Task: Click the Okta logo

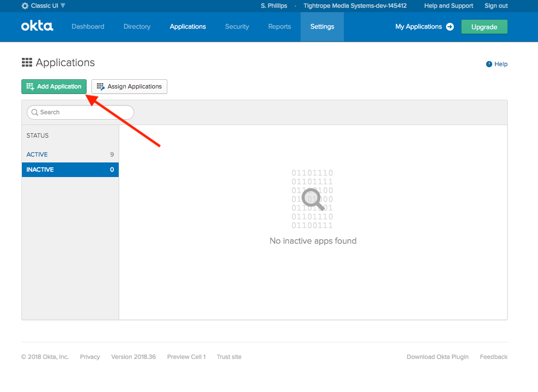Action: (x=37, y=26)
